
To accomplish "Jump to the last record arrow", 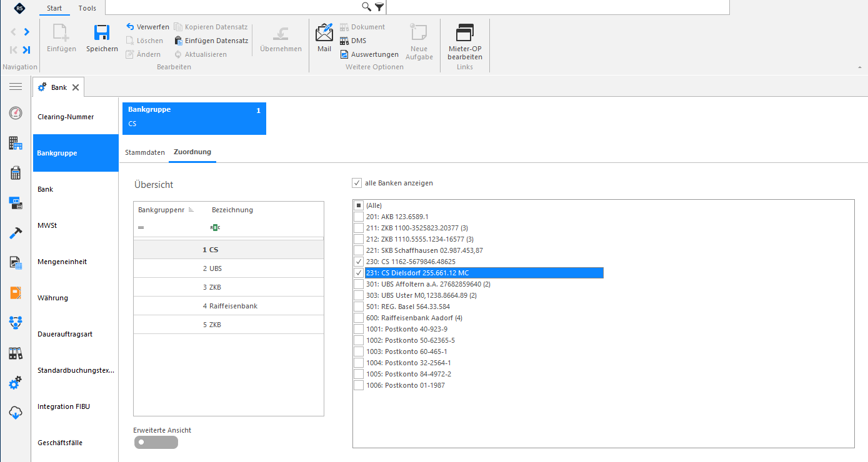I will [x=26, y=50].
